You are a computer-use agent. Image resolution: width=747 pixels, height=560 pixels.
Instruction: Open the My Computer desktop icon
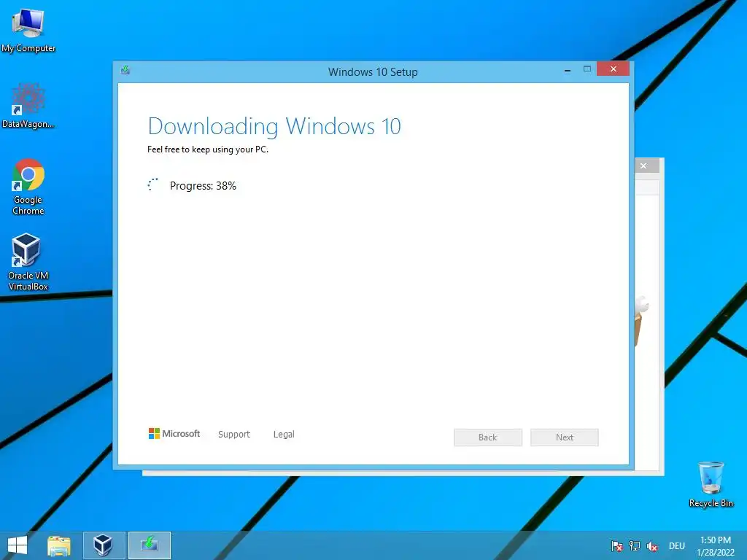pyautogui.click(x=28, y=31)
